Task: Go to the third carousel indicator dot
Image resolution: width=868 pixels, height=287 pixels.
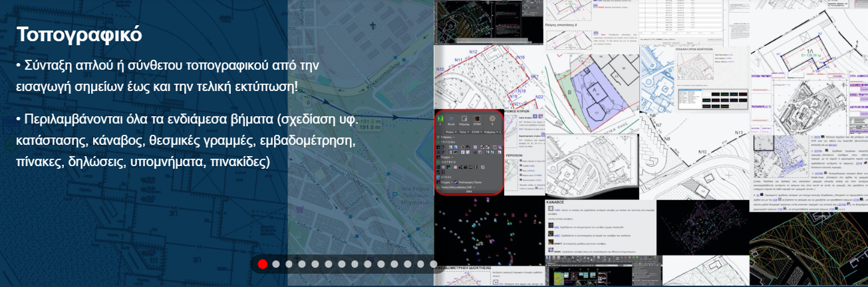Action: tap(289, 264)
